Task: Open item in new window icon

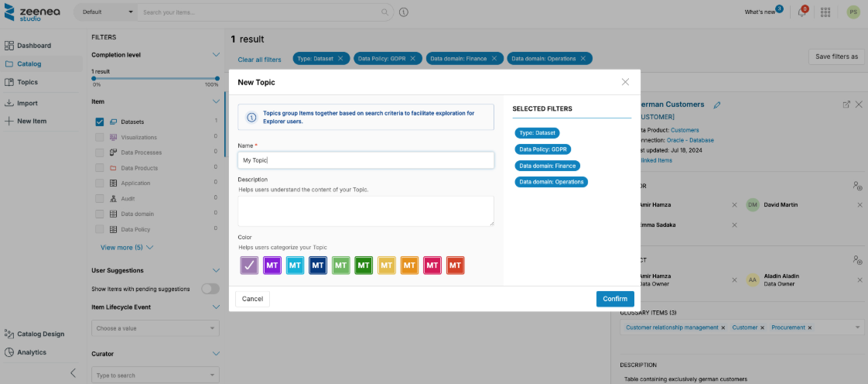Action: point(846,105)
